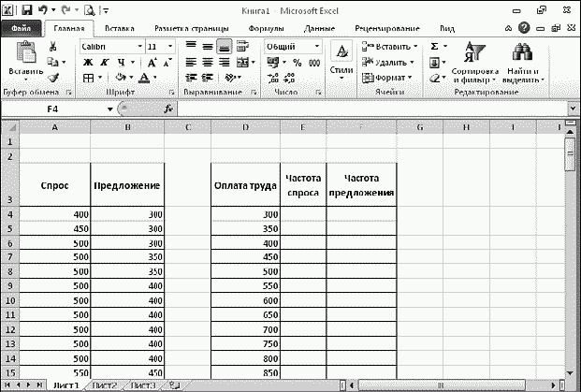Click Merge and Center icon

242,63
